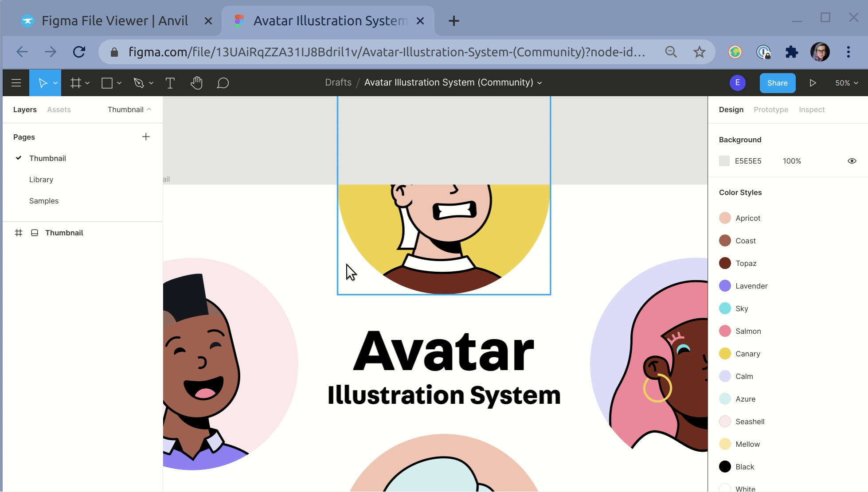Image resolution: width=868 pixels, height=492 pixels.
Task: Open the Assets panel
Action: [59, 109]
